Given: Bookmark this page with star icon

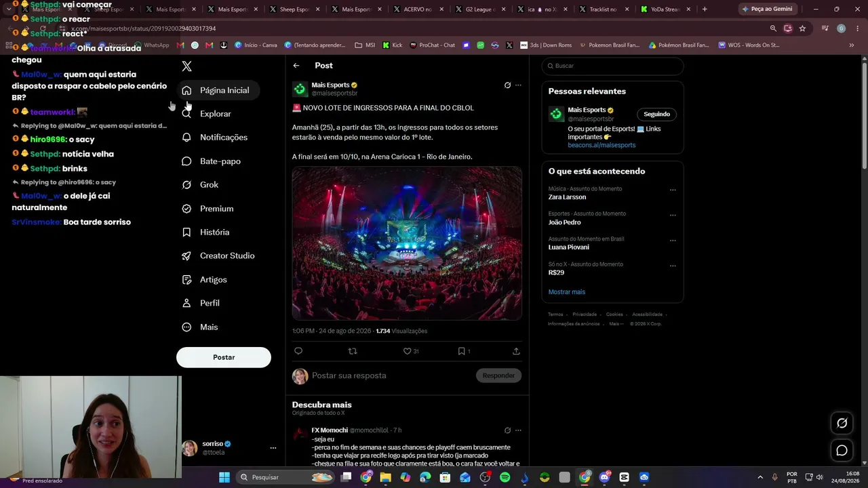Looking at the screenshot, I should (x=802, y=28).
